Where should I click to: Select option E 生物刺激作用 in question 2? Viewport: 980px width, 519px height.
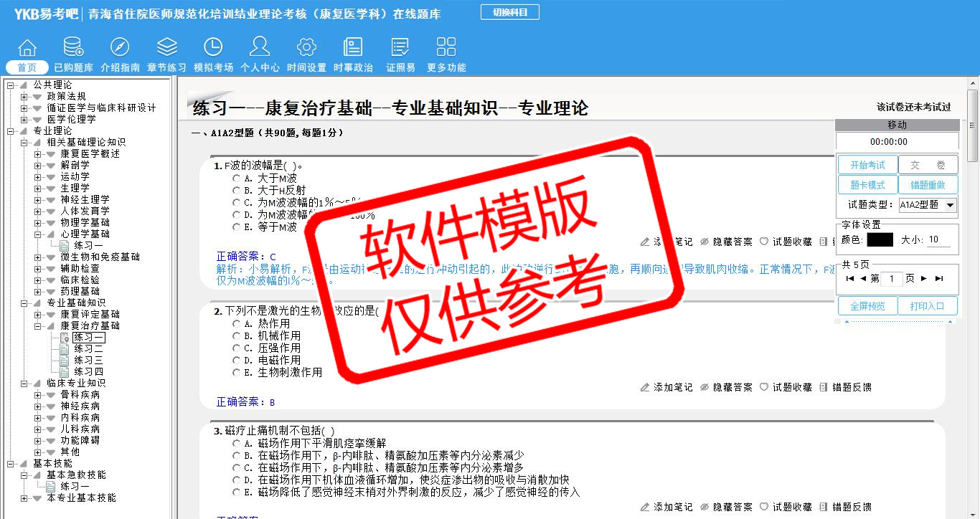pyautogui.click(x=236, y=373)
